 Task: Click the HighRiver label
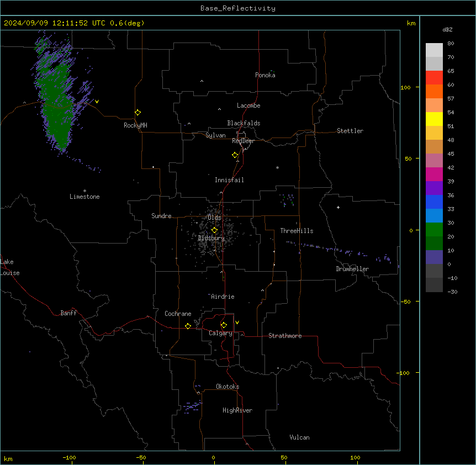pyautogui.click(x=237, y=410)
